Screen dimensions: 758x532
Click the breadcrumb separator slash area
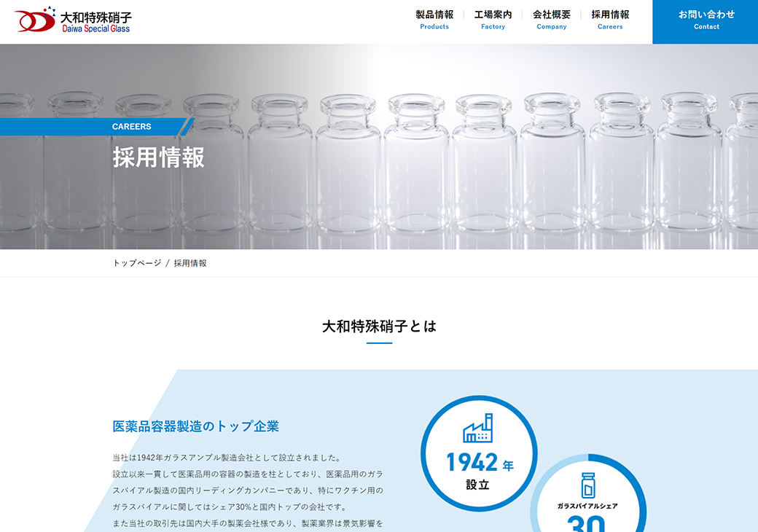[165, 263]
